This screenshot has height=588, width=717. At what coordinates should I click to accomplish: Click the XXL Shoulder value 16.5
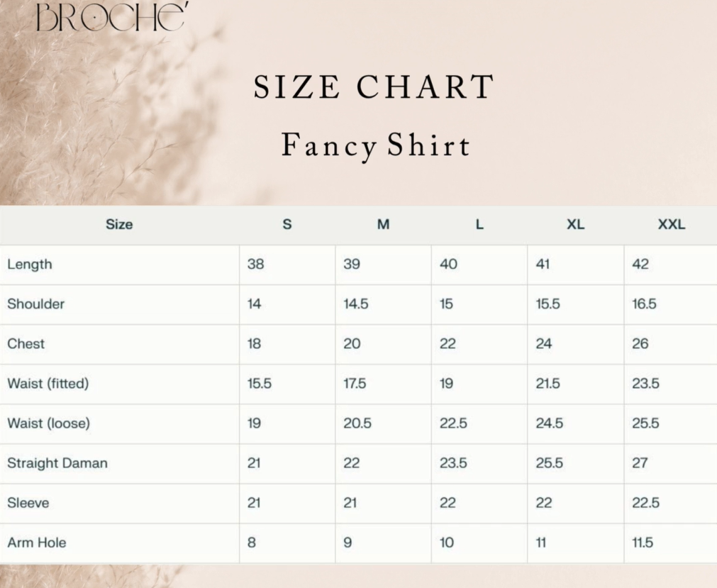tap(645, 304)
